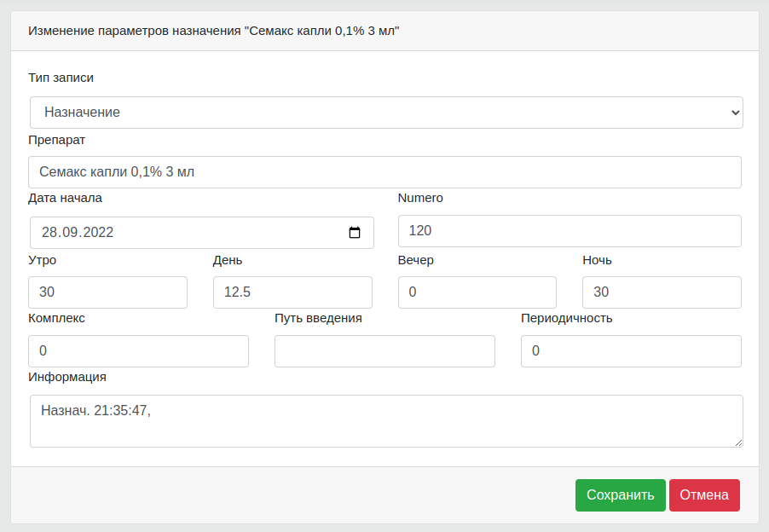Select the Назначение combo box
The height and width of the screenshot is (532, 769).
coord(386,113)
